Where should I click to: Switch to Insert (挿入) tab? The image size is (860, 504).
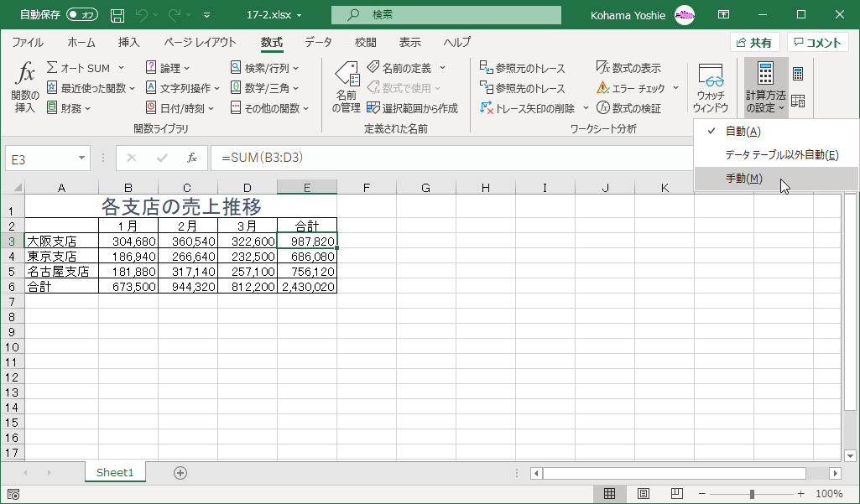click(129, 42)
